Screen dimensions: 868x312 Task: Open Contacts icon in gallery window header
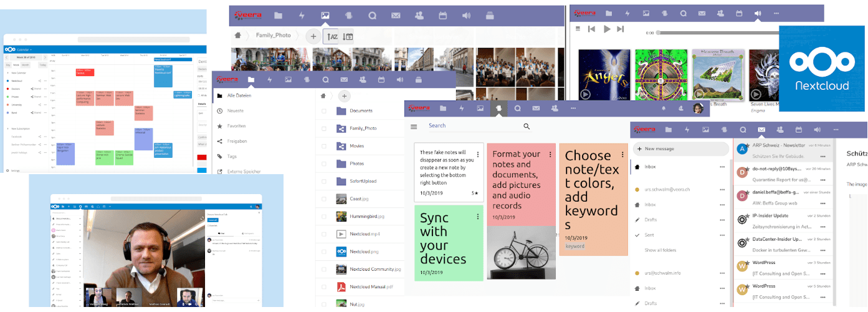(419, 15)
